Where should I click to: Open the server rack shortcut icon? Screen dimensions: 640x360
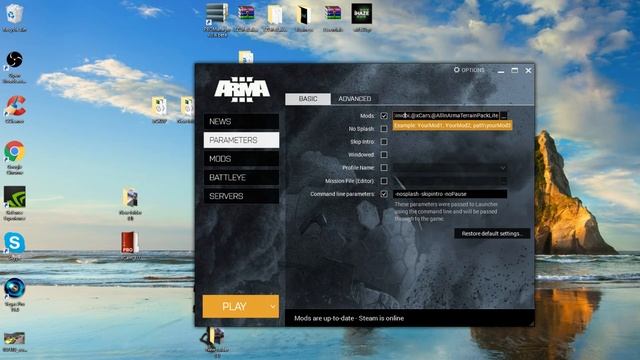pyautogui.click(x=217, y=15)
